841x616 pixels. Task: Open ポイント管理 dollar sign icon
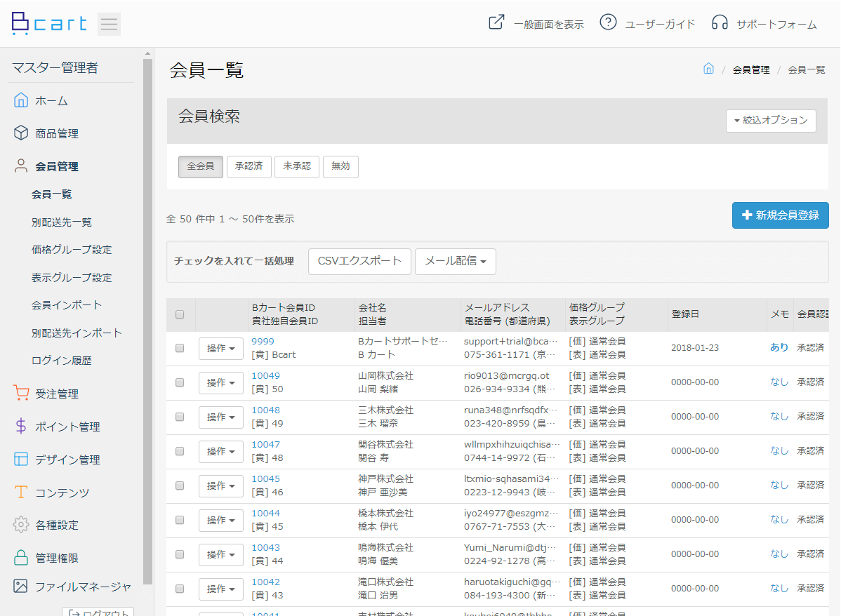coord(21,427)
